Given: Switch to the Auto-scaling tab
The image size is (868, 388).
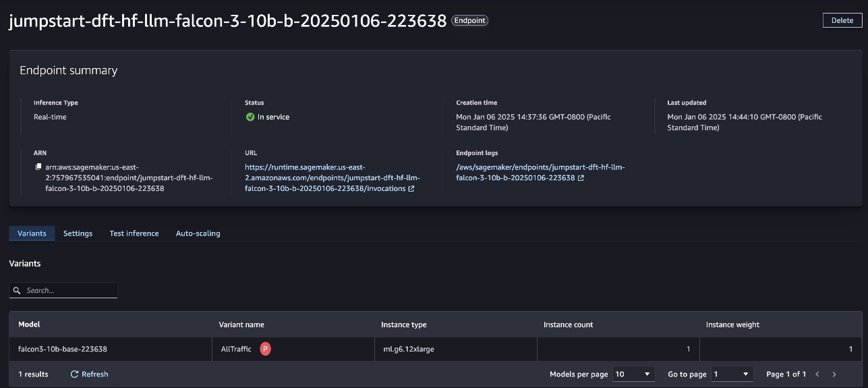Looking at the screenshot, I should 198,233.
